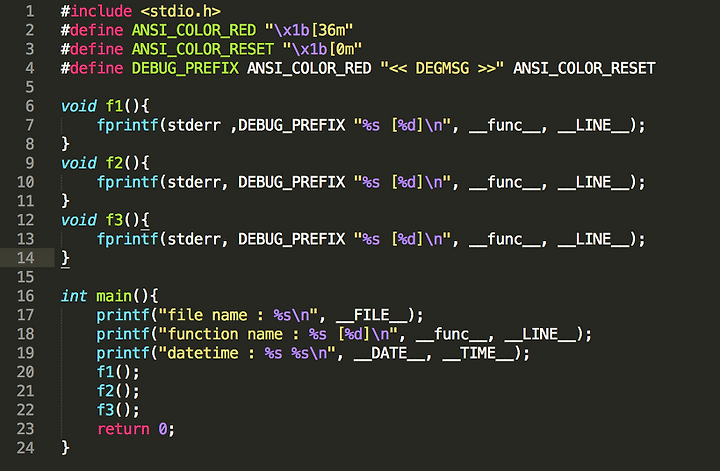Screen dimensions: 720x471
Task: Click line number 1 in the gutter
Action: coord(30,11)
